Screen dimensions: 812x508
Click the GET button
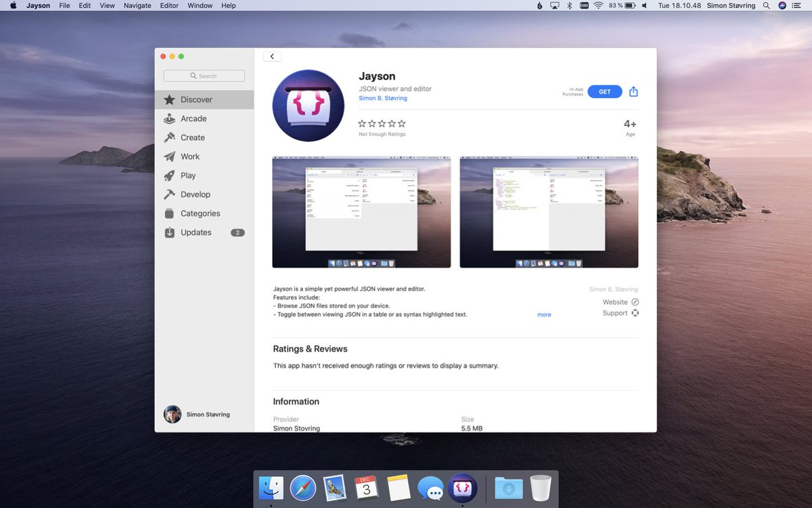[604, 91]
